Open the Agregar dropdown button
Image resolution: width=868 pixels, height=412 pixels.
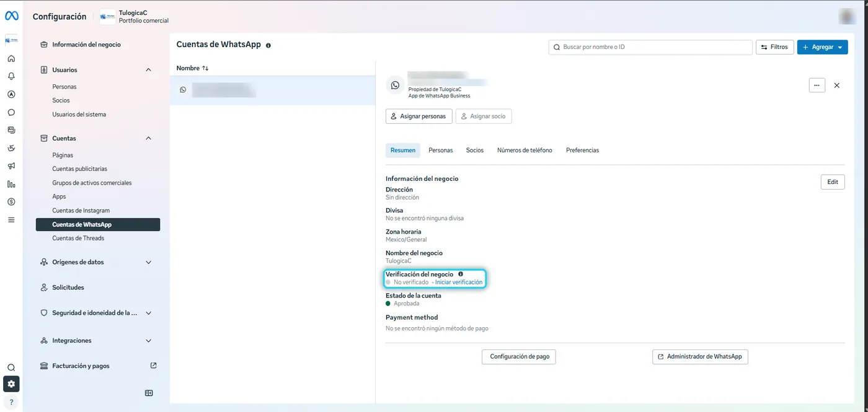(x=822, y=47)
